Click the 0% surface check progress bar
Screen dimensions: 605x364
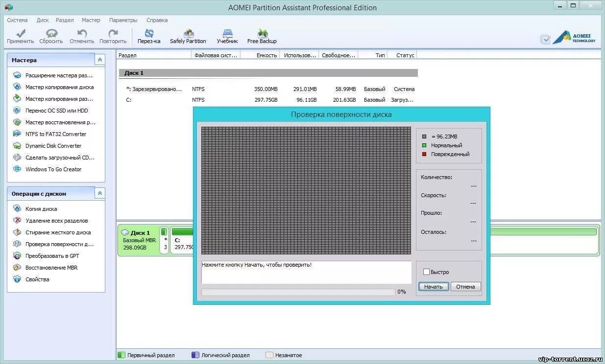298,292
